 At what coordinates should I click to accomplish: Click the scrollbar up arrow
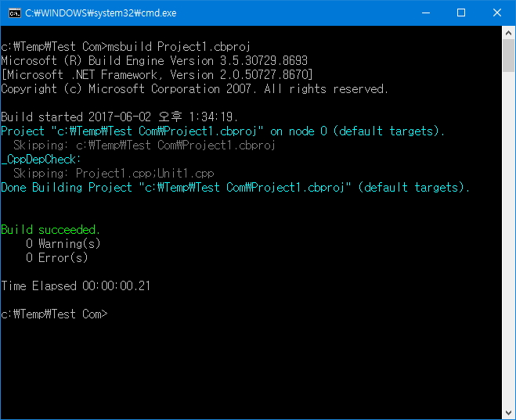[x=508, y=33]
